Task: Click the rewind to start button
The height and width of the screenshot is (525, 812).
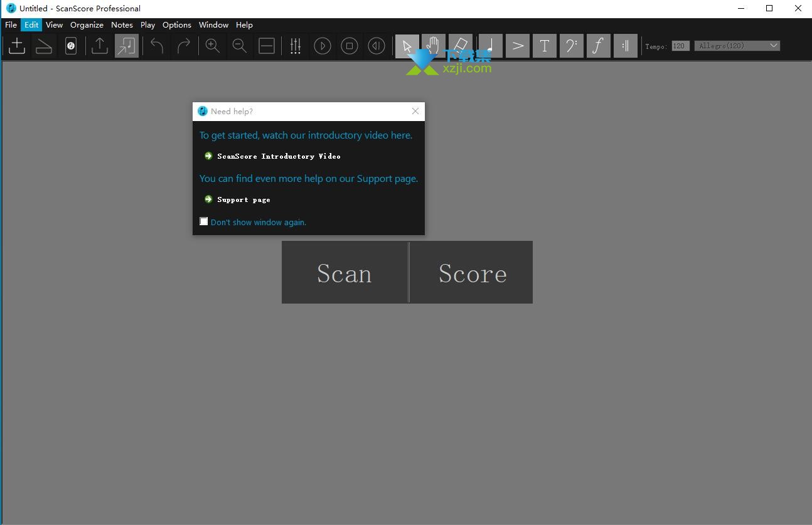Action: pos(377,46)
